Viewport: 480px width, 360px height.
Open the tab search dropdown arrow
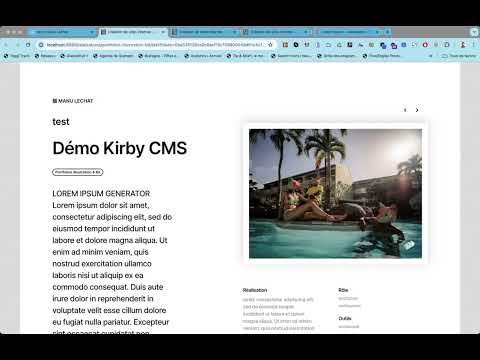[x=474, y=32]
